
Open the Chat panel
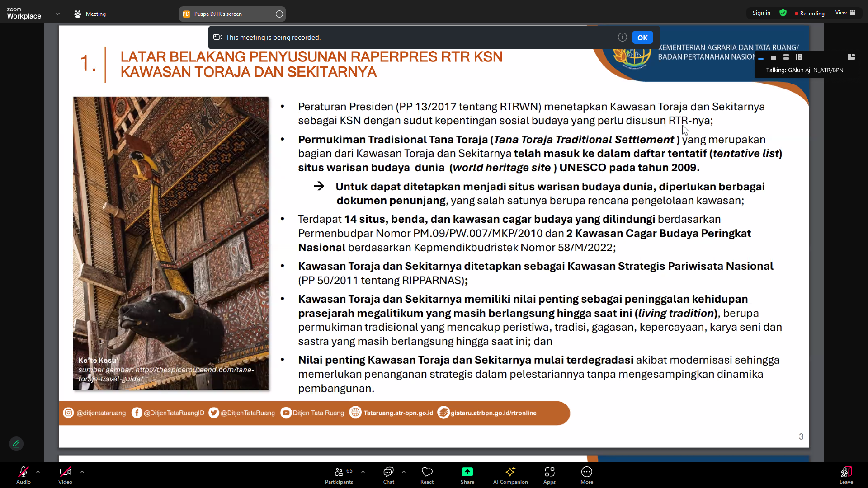388,475
